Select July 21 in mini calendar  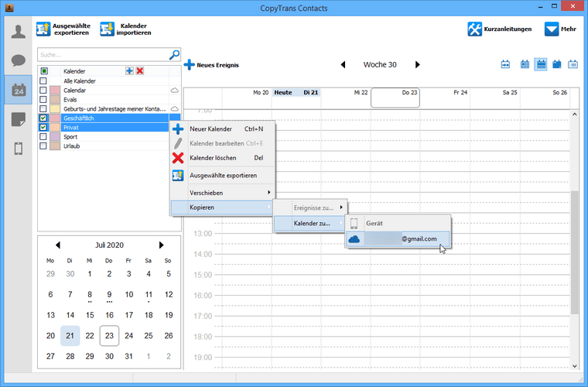(70, 336)
